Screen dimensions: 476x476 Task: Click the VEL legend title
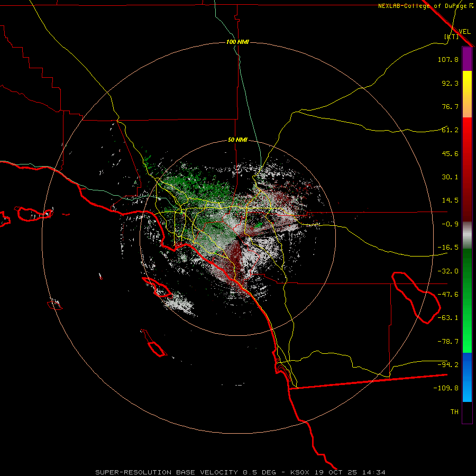pos(464,32)
